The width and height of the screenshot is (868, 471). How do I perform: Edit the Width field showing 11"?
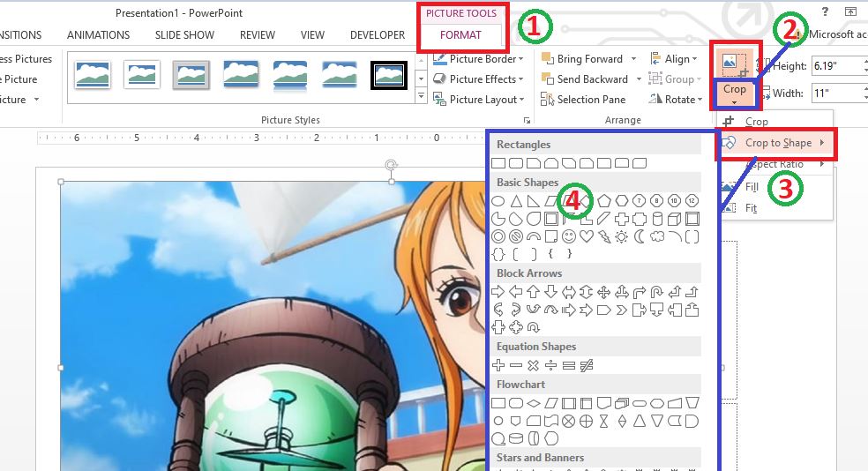[x=836, y=93]
